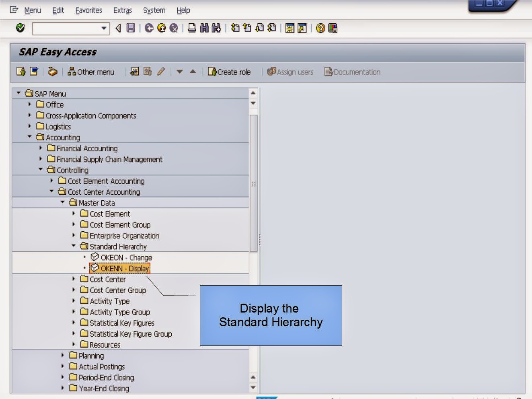Click the yellow Exit icon
This screenshot has width=532, height=399.
tap(162, 28)
